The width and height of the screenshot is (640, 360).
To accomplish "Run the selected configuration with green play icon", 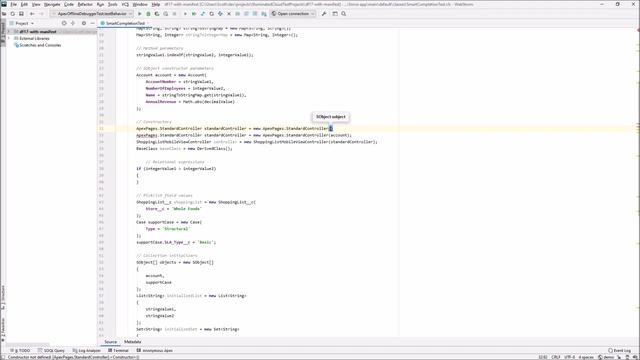I will click(x=140, y=14).
